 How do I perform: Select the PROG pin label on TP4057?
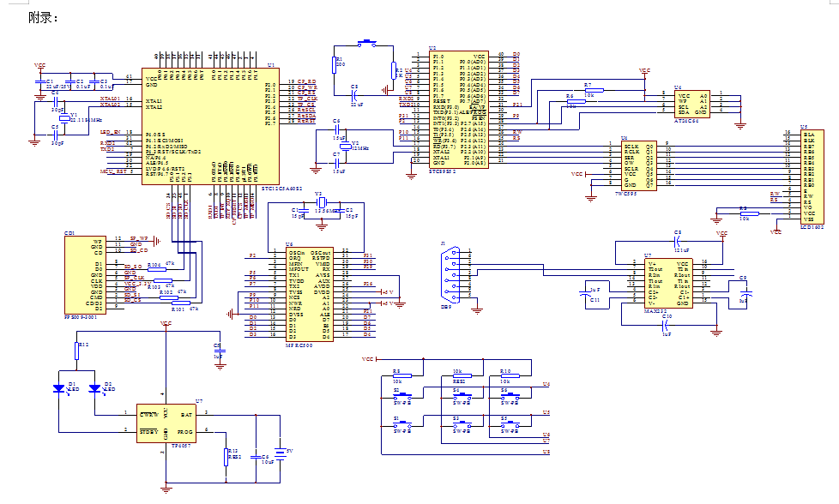(185, 432)
